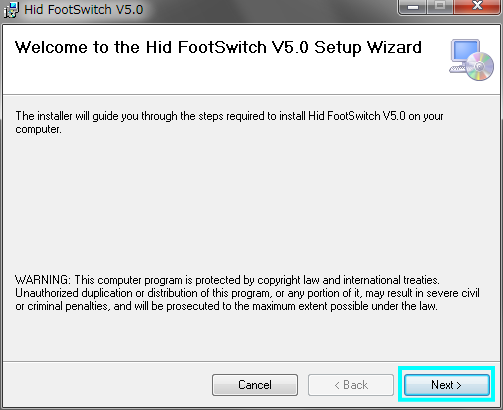Minimize the setup wizard window
This screenshot has height=410, width=503.
coord(413,7)
